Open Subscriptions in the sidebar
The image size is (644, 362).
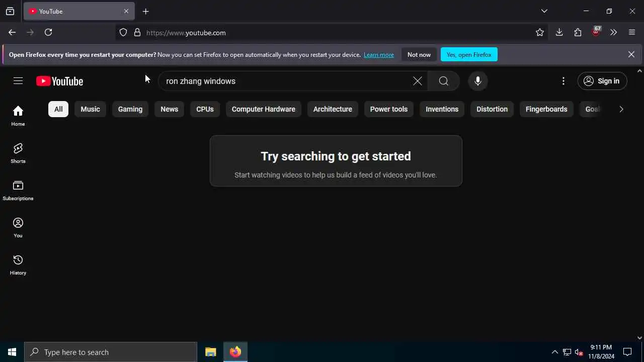pyautogui.click(x=18, y=191)
